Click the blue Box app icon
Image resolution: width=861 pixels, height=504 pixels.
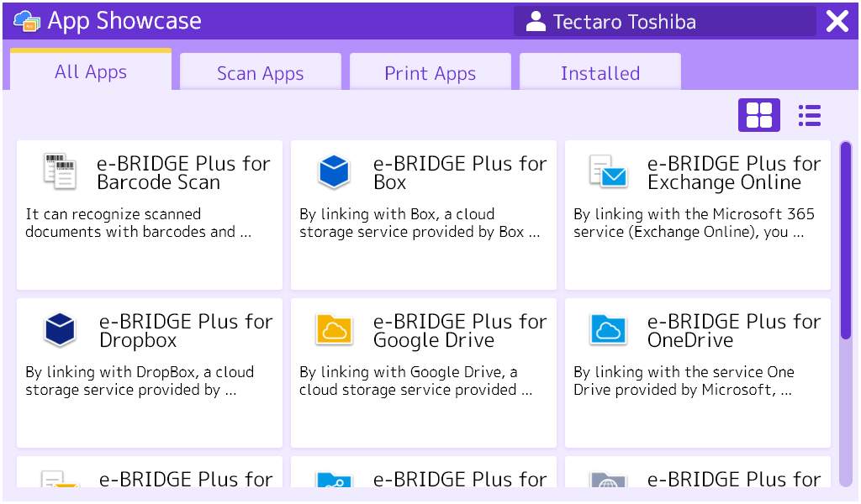[334, 171]
